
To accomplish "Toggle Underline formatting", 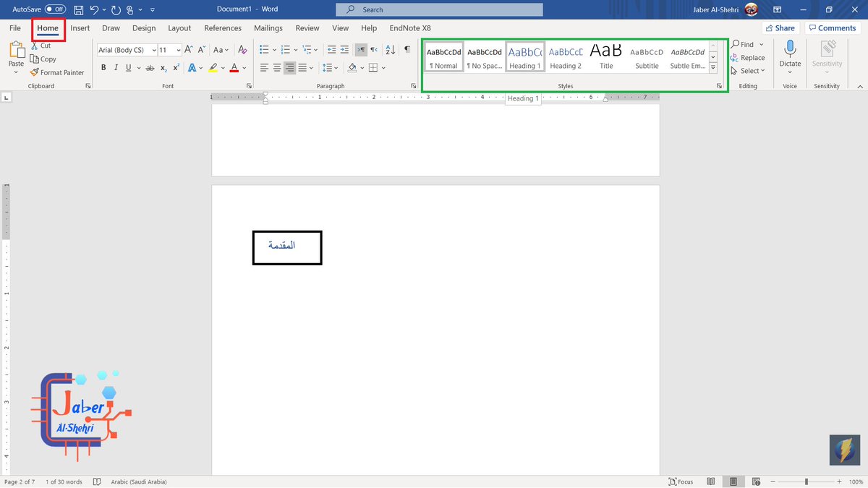I will [x=128, y=68].
